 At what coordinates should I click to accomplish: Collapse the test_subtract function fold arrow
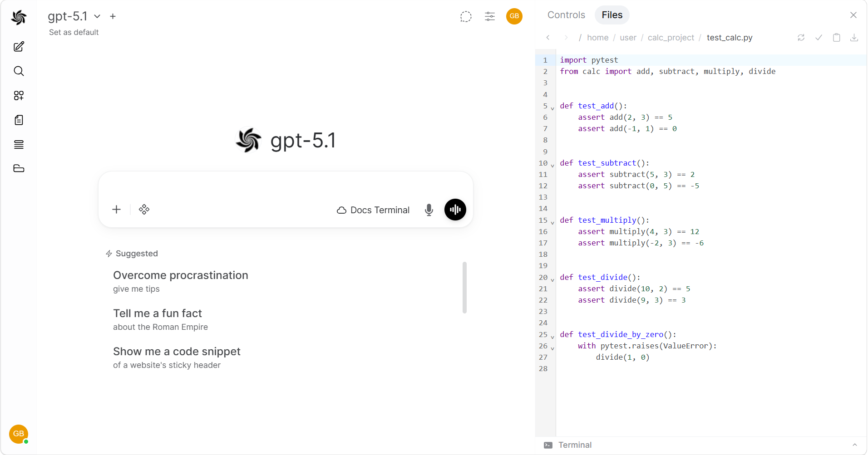tap(552, 165)
